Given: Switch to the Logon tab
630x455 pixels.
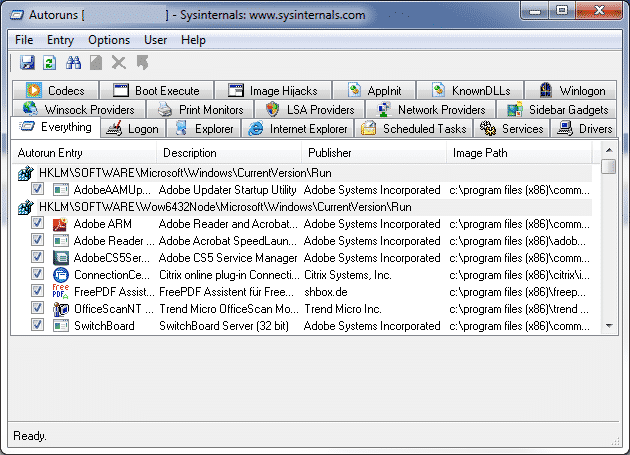Looking at the screenshot, I should point(133,129).
